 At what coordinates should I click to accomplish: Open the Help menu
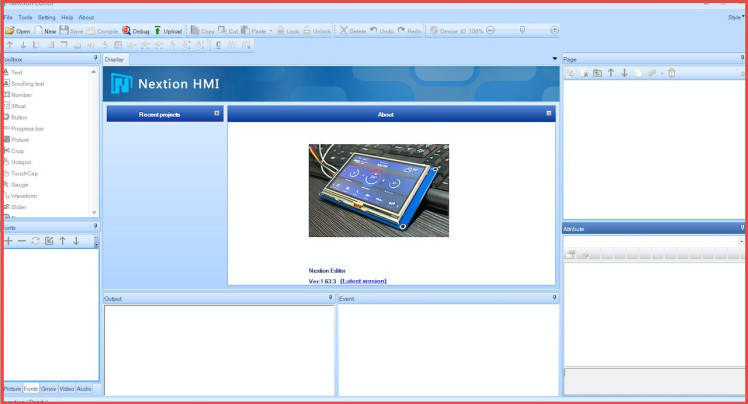(x=67, y=17)
